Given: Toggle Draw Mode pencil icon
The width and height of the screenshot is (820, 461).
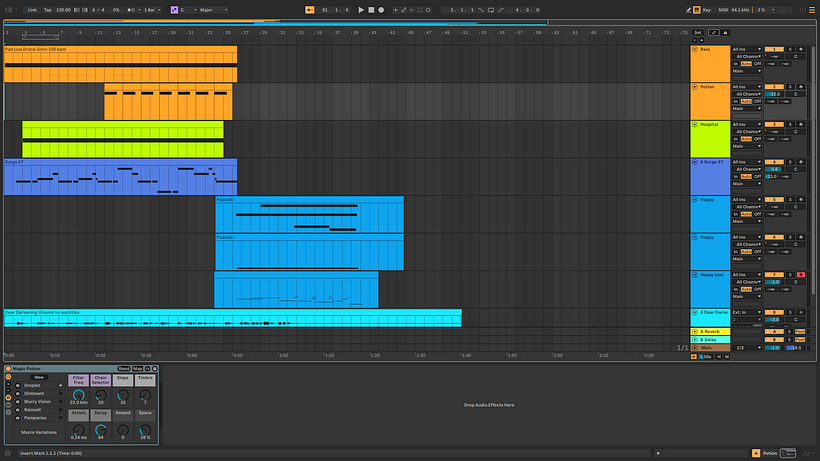Looking at the screenshot, I should pyautogui.click(x=689, y=10).
